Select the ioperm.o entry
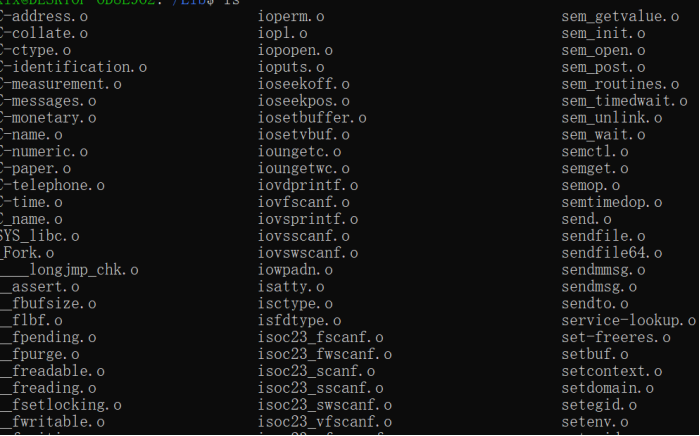 291,17
